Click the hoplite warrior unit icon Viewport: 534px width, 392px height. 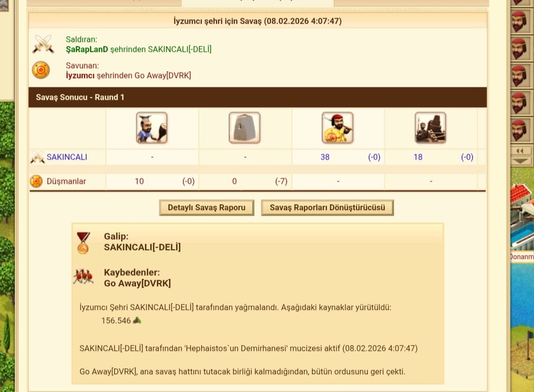tap(338, 128)
